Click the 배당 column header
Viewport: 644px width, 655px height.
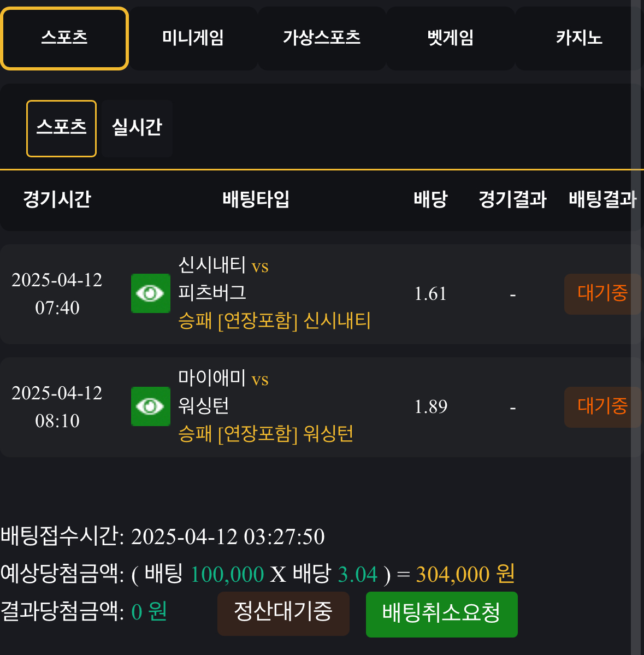[x=430, y=199]
